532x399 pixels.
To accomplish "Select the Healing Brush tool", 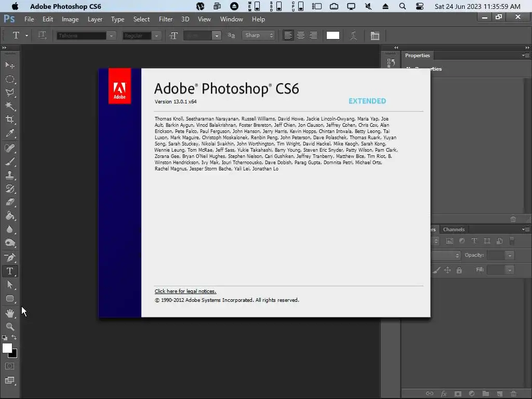I will coord(10,148).
